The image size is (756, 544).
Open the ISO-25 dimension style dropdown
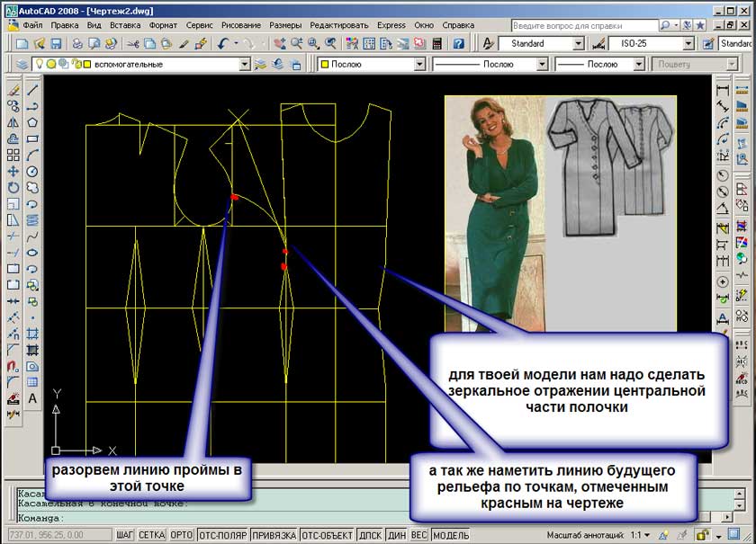click(x=688, y=43)
